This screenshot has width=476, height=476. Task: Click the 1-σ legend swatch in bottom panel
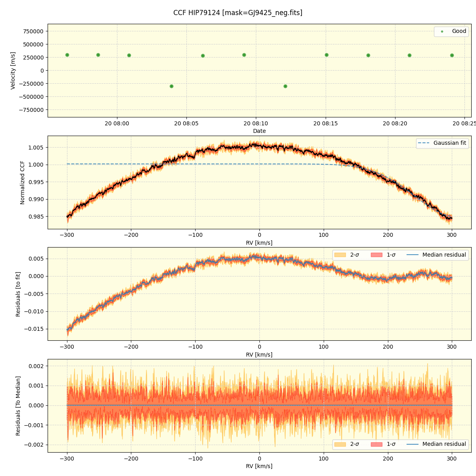(377, 444)
